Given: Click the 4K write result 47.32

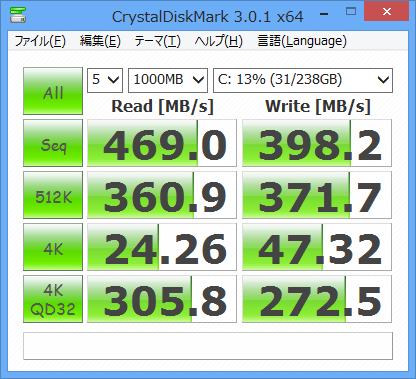Looking at the screenshot, I should [x=317, y=247].
